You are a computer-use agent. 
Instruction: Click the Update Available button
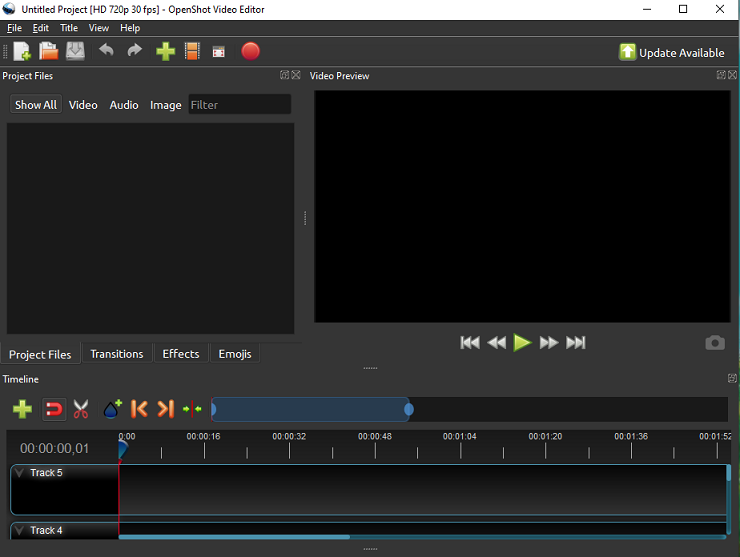point(672,52)
